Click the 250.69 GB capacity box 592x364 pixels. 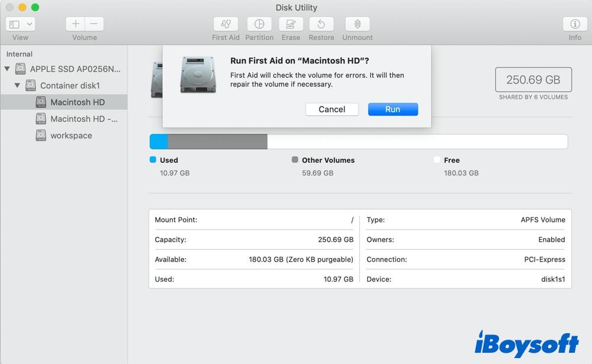[x=533, y=80]
